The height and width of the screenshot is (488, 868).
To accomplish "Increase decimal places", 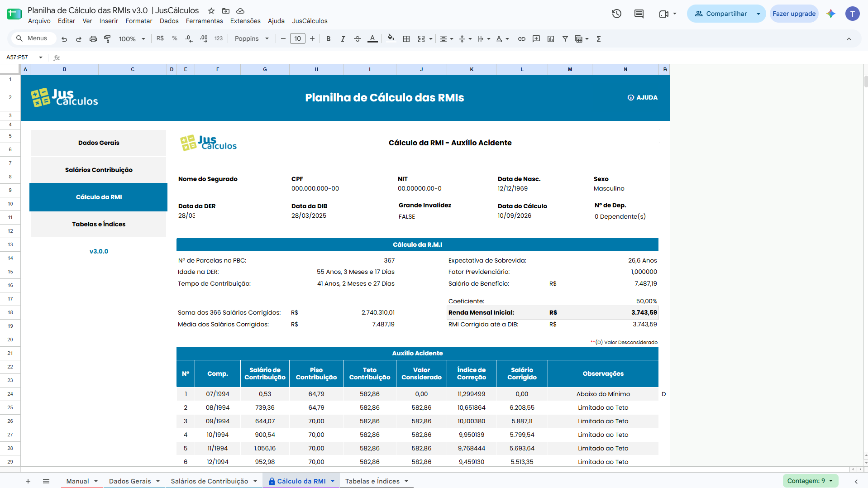I will tap(204, 39).
